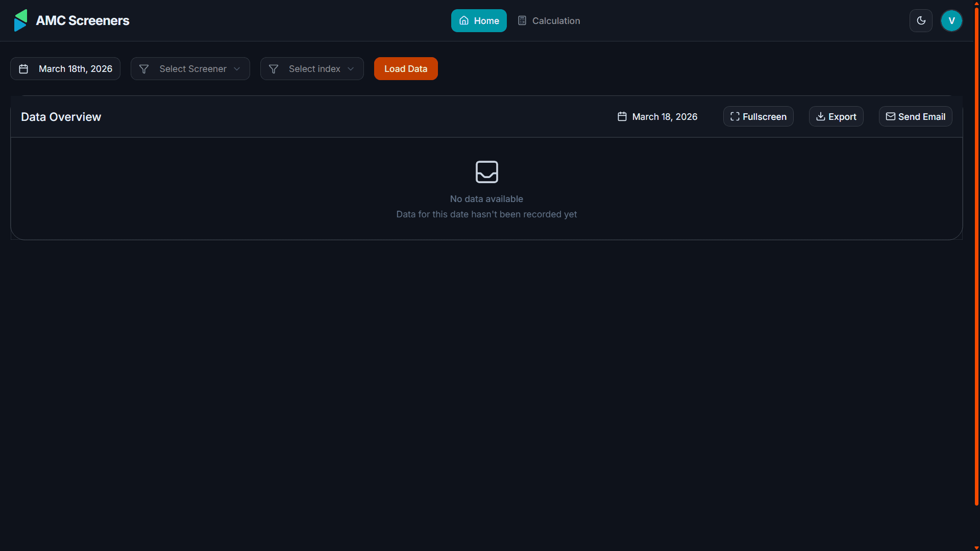980x551 pixels.
Task: Click the funnel icon in Select index
Action: click(x=274, y=69)
